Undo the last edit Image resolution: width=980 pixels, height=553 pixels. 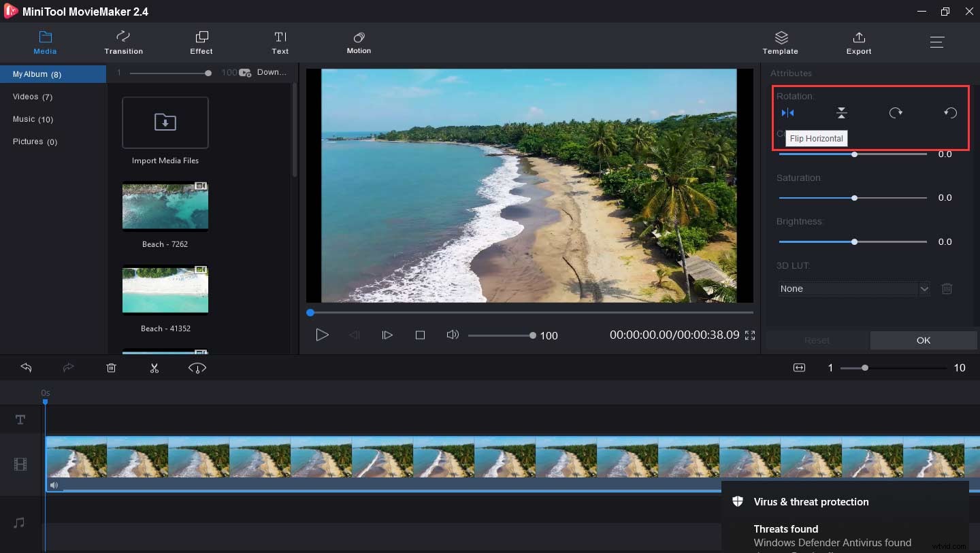[26, 367]
